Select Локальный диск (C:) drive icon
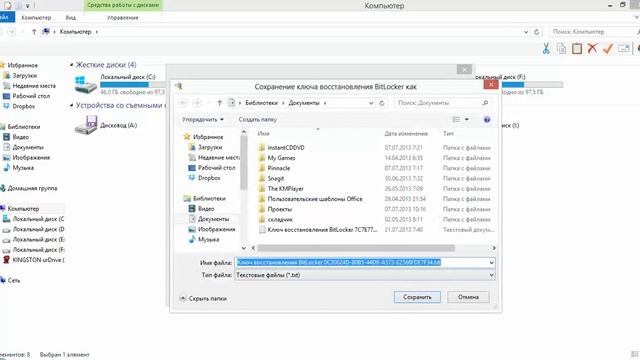The height and width of the screenshot is (360, 640). (x=86, y=84)
